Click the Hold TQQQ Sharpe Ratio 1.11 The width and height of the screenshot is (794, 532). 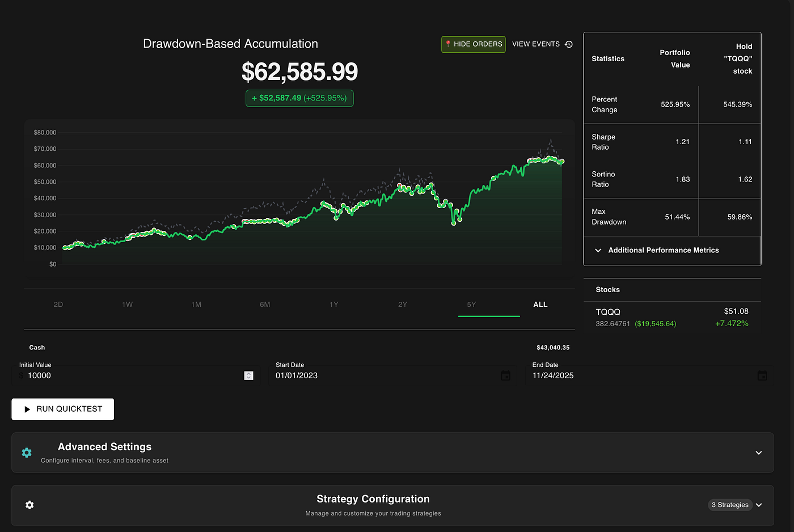pos(745,142)
